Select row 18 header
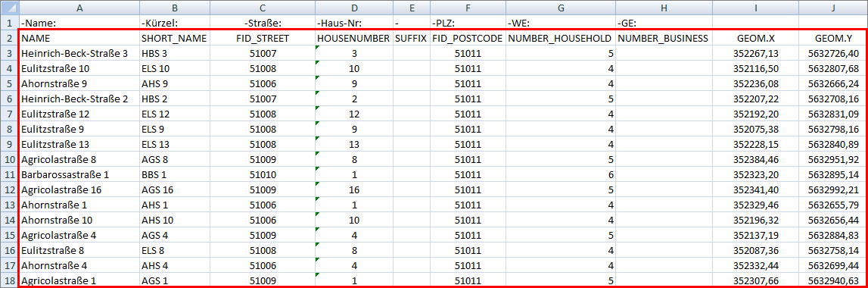 pyautogui.click(x=9, y=280)
